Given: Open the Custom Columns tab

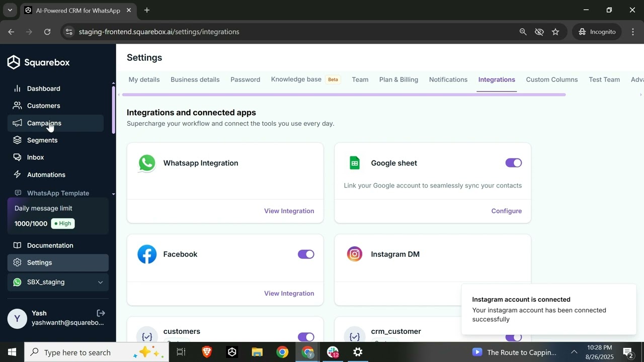Looking at the screenshot, I should point(552,79).
